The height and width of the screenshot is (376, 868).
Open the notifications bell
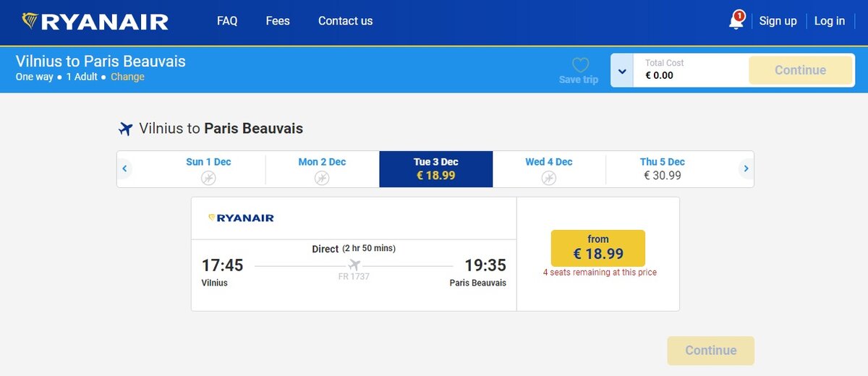click(x=736, y=21)
